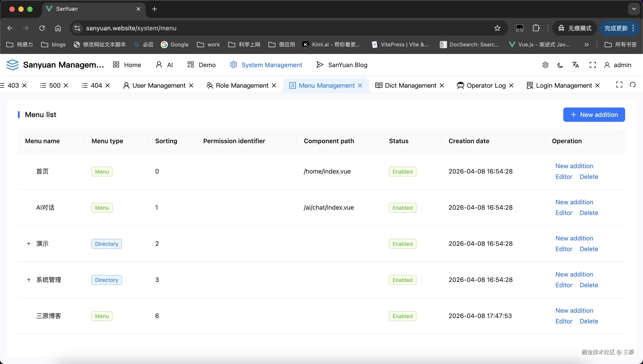The height and width of the screenshot is (364, 643).
Task: Open Editor for 三原博客 row
Action: [564, 321]
